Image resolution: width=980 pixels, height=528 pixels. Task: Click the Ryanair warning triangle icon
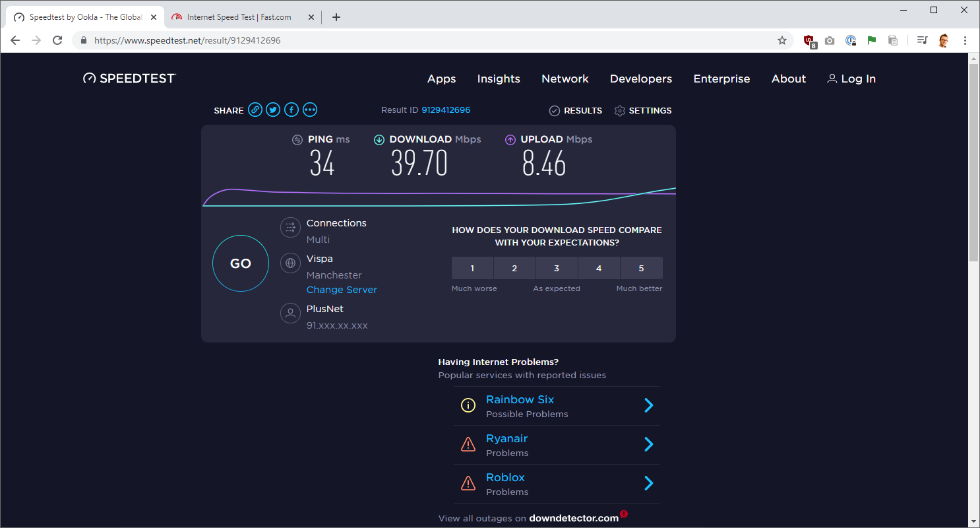[x=468, y=445]
